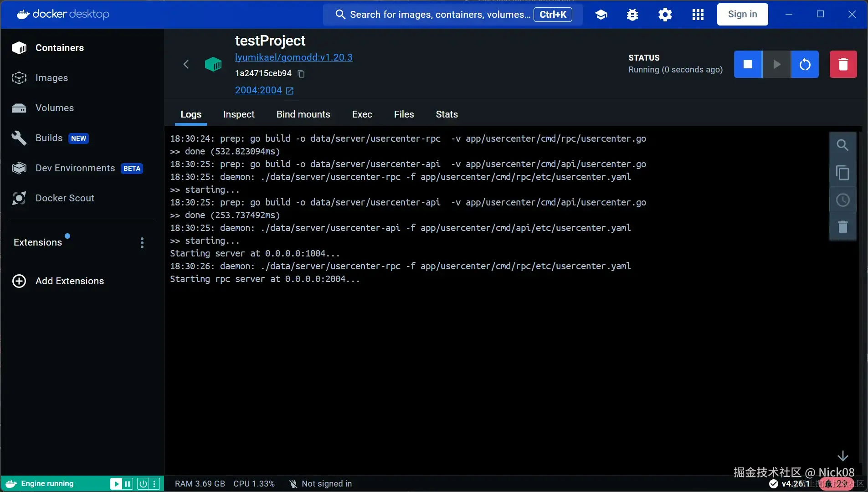The width and height of the screenshot is (868, 492).
Task: Restart the testProject container
Action: [805, 64]
